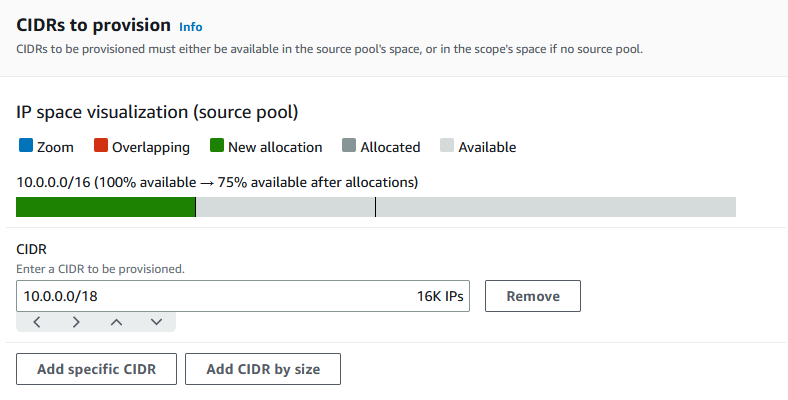This screenshot has width=788, height=400.
Task: Click the 16K IPs size indicator
Action: pyautogui.click(x=440, y=296)
